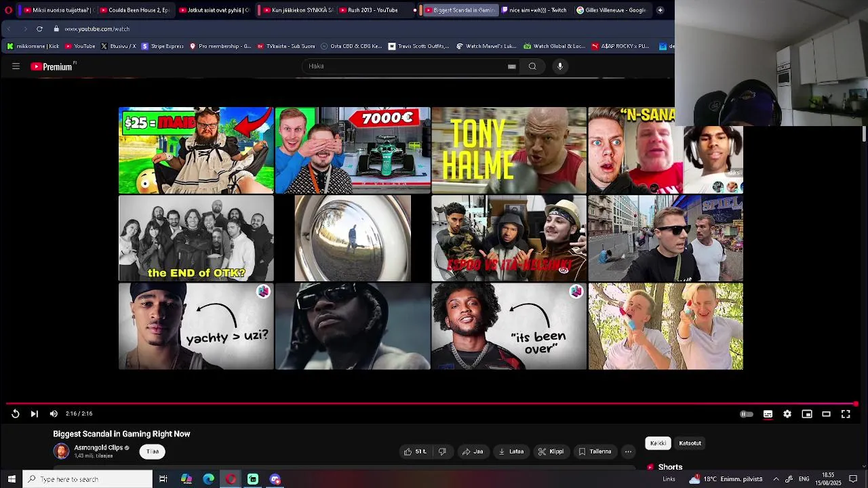Open the TONY HALME video thumbnail
The image size is (868, 488).
(509, 150)
